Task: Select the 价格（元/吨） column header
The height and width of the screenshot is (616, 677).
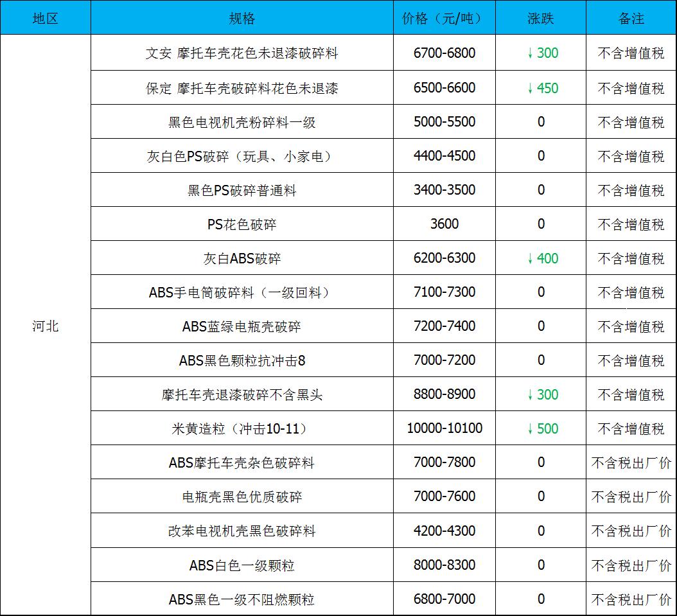Action: (x=444, y=19)
